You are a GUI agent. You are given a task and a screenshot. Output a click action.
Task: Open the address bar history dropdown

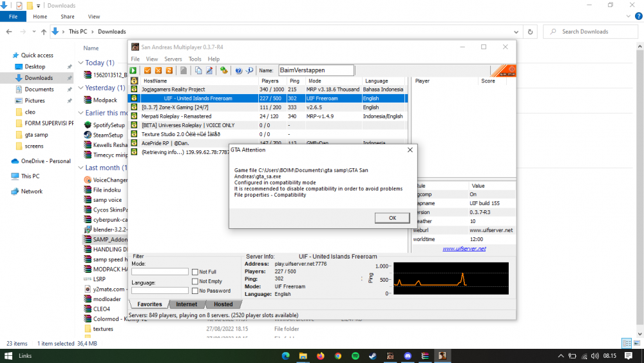coord(516,32)
